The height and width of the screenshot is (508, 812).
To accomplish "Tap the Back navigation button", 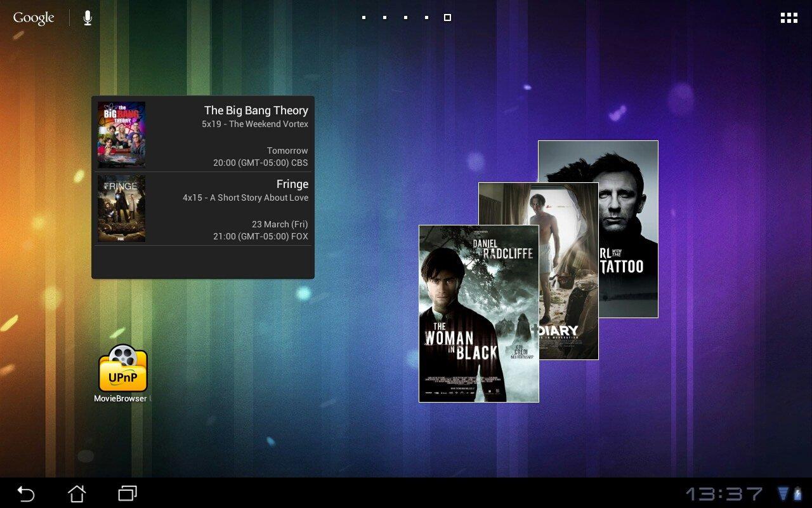I will (25, 493).
